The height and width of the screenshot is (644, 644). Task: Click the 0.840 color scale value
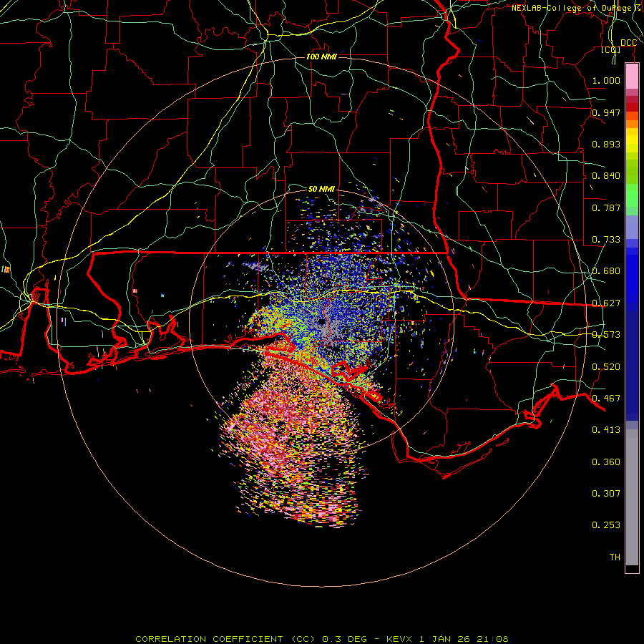tap(606, 176)
